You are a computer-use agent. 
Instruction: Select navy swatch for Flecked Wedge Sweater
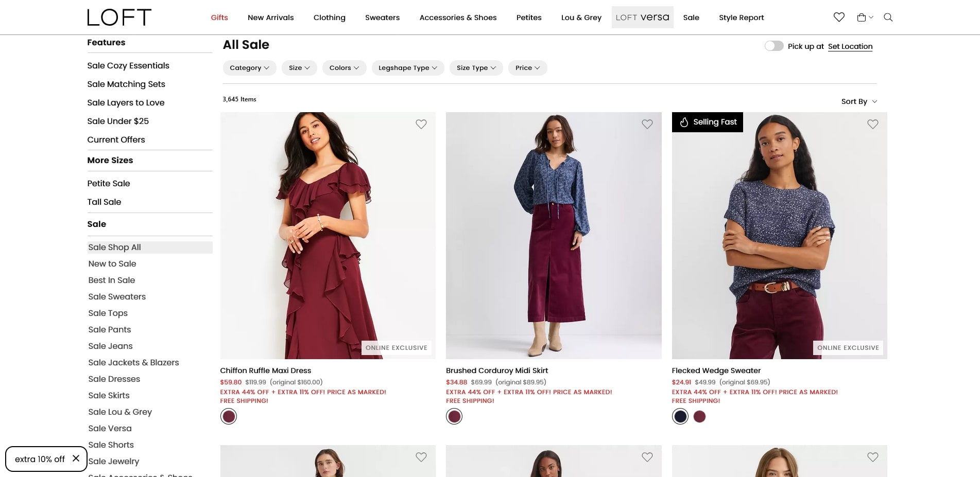680,416
